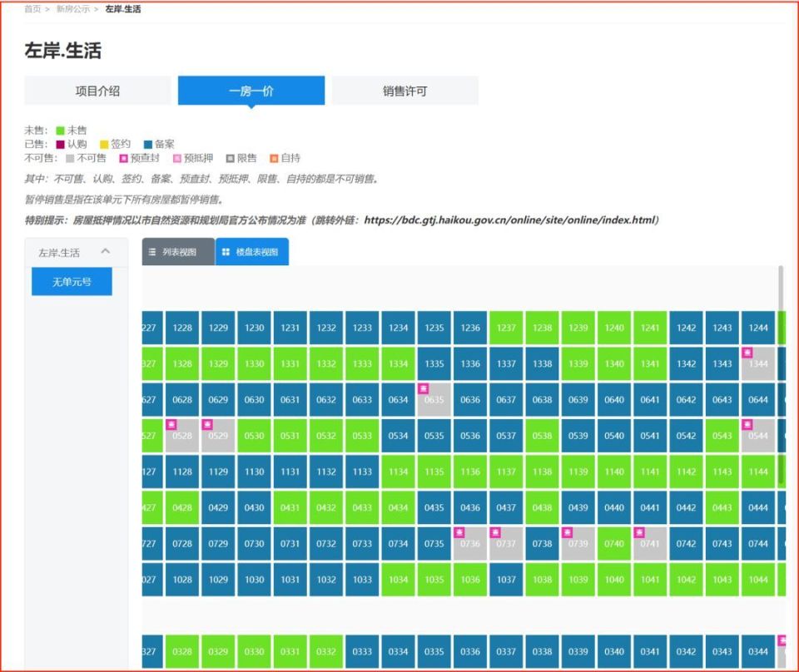
Task: Click the 备案 legend color swatch
Action: pyautogui.click(x=146, y=143)
